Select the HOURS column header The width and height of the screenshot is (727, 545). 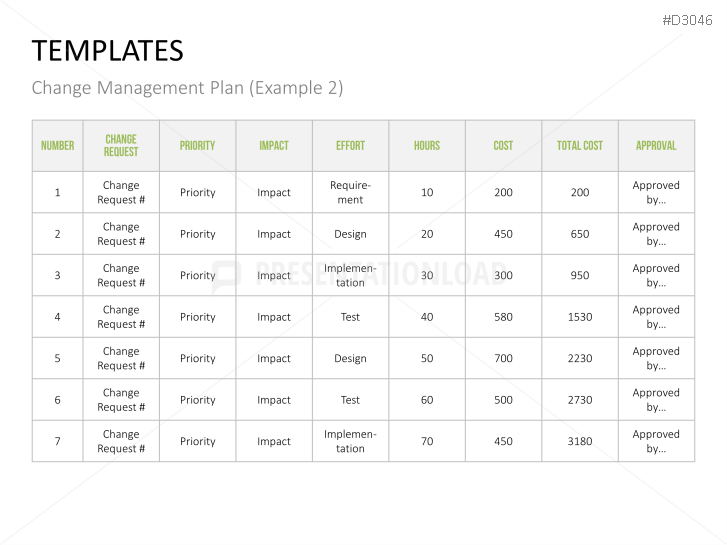pyautogui.click(x=427, y=146)
